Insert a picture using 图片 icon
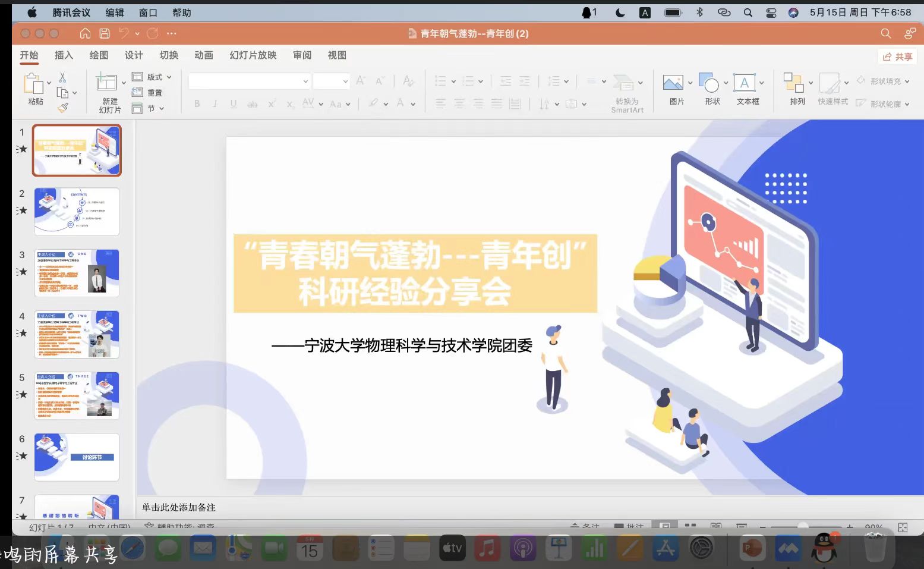Image resolution: width=924 pixels, height=569 pixels. (673, 83)
